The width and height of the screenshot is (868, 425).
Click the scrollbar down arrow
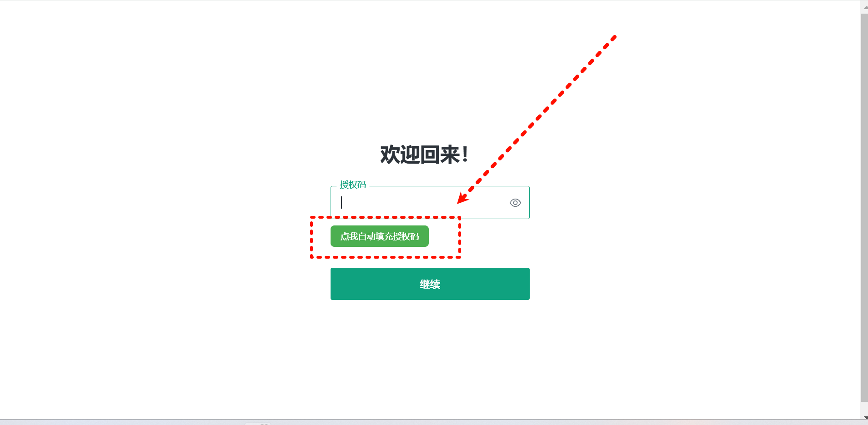pyautogui.click(x=864, y=417)
